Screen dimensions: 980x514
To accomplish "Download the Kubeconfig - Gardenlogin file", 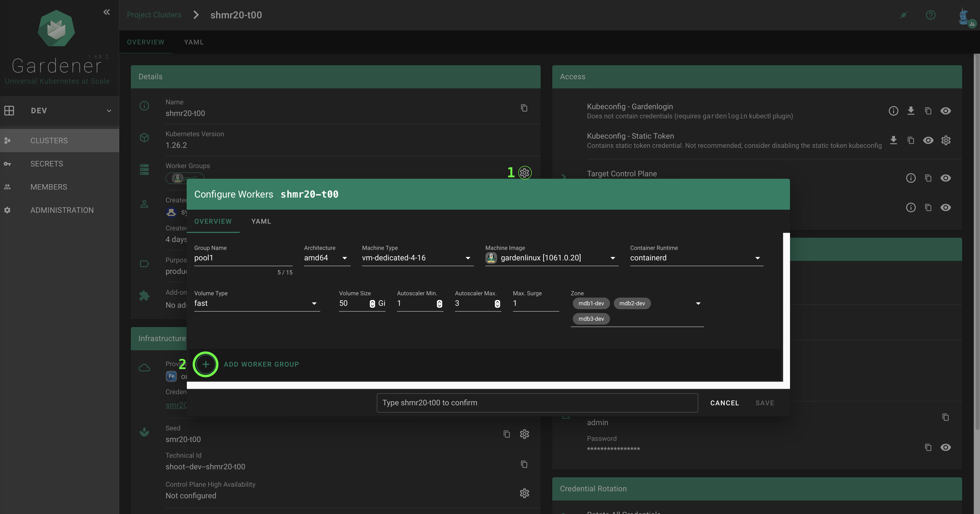I will (x=911, y=111).
